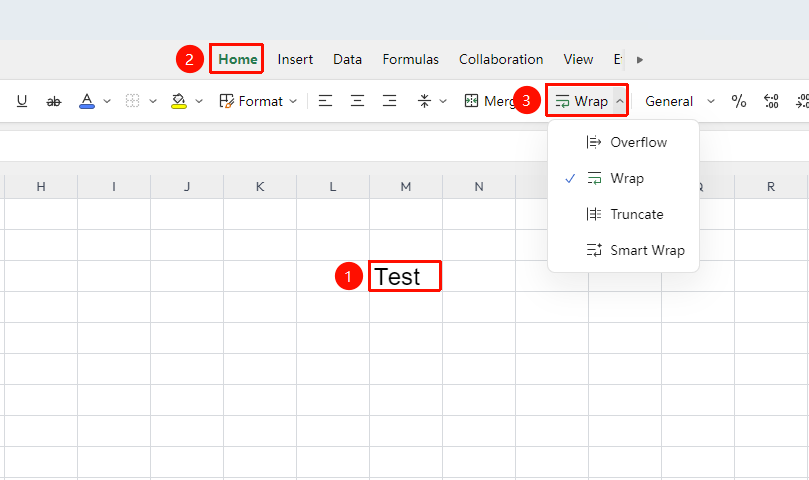Open the Collaboration tab
Image resolution: width=809 pixels, height=480 pixels.
point(501,59)
